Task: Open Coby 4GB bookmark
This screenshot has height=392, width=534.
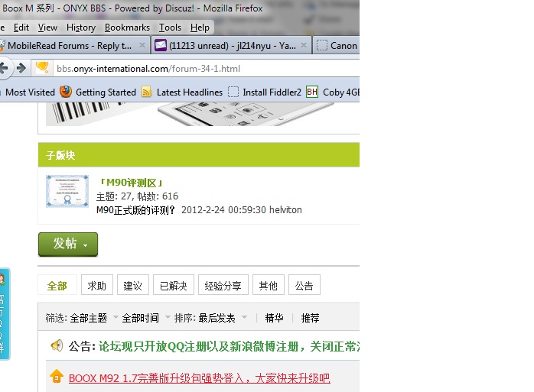Action: pos(341,92)
